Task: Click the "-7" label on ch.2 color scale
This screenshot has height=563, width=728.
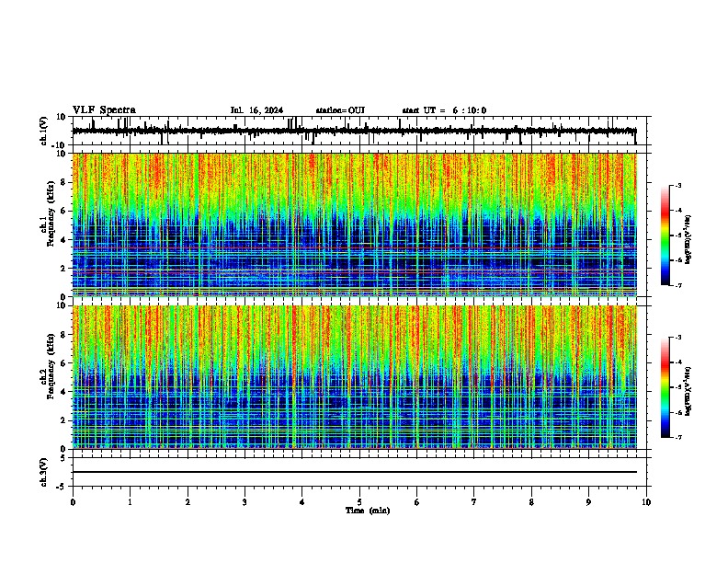Action: 677,438
